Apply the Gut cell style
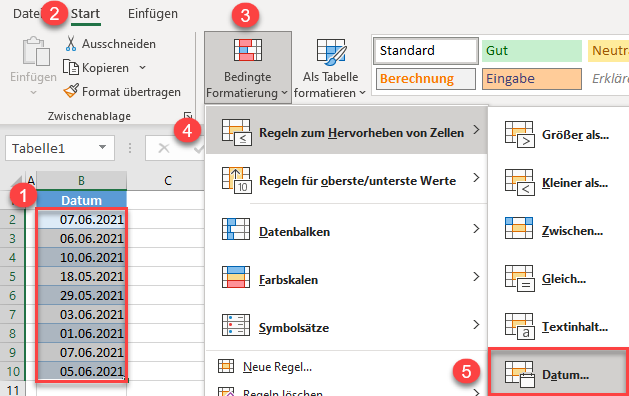 [532, 51]
